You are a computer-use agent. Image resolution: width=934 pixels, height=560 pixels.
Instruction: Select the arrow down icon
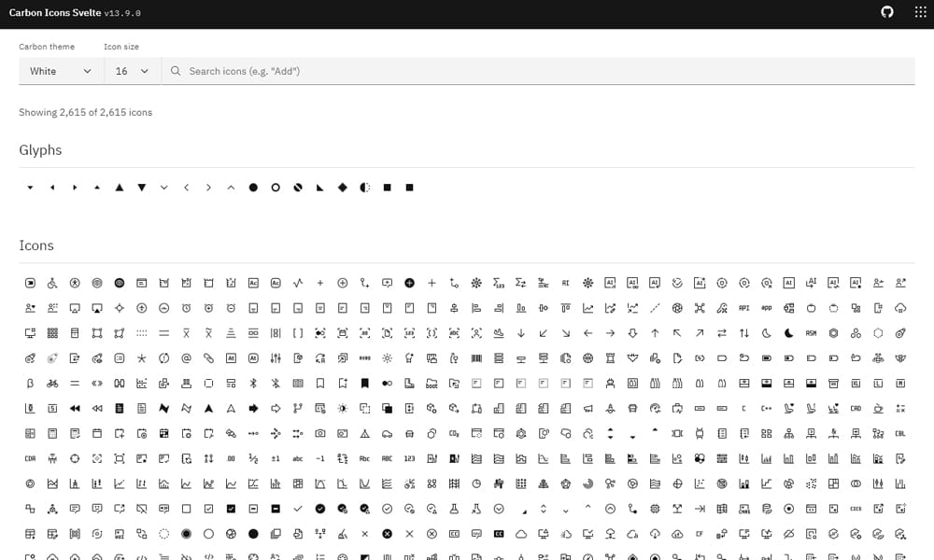click(521, 333)
